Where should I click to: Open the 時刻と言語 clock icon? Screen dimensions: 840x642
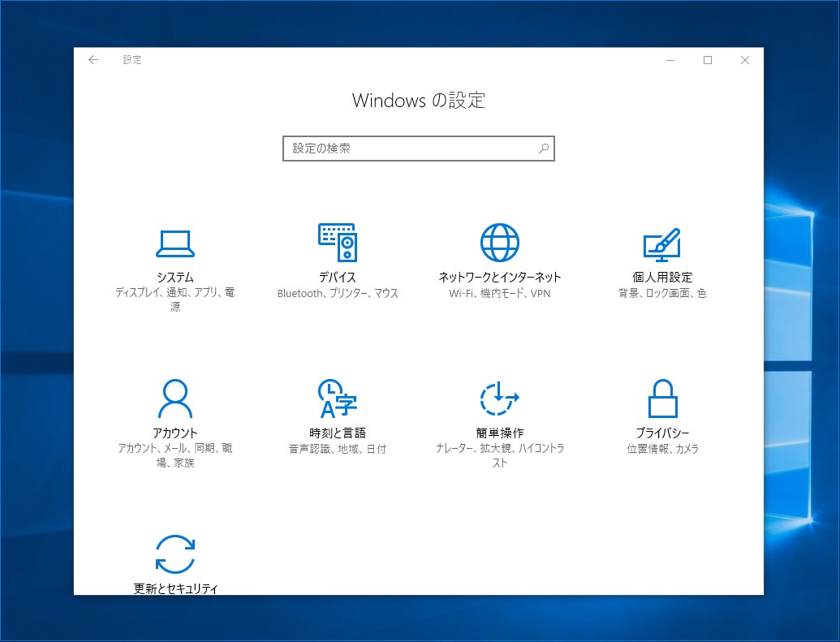[x=338, y=399]
